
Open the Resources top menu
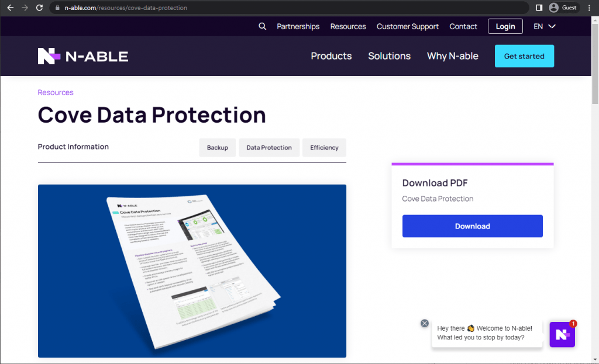[348, 26]
